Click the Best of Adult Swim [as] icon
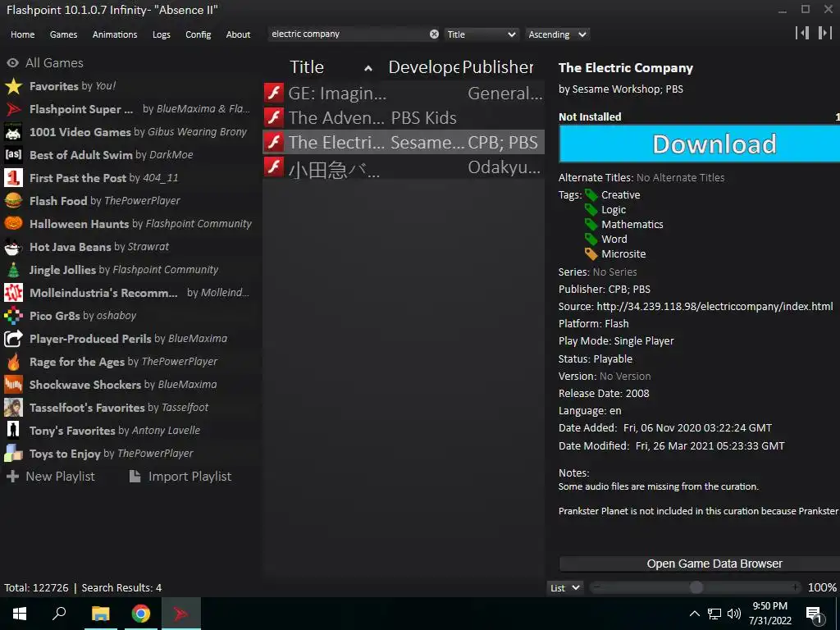 click(13, 155)
